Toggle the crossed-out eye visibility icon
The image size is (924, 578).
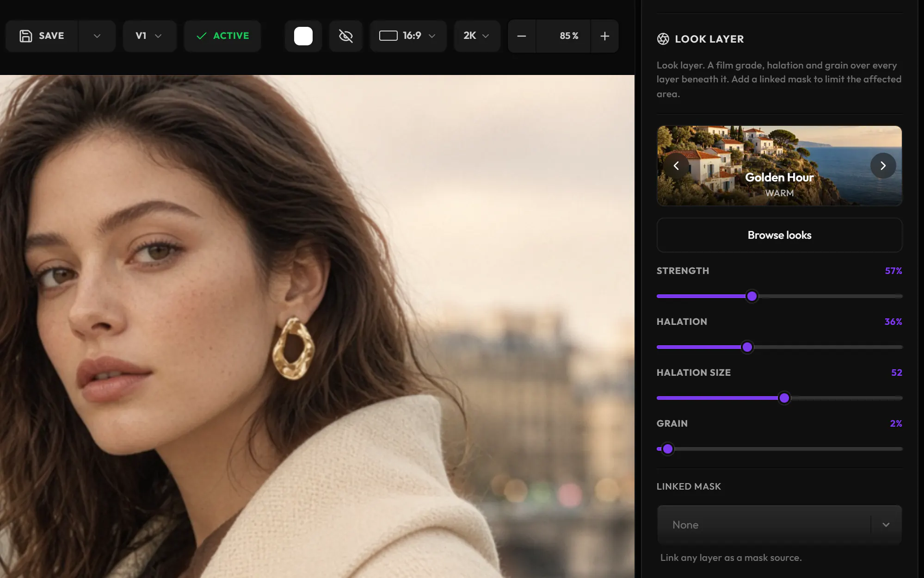pyautogui.click(x=346, y=36)
